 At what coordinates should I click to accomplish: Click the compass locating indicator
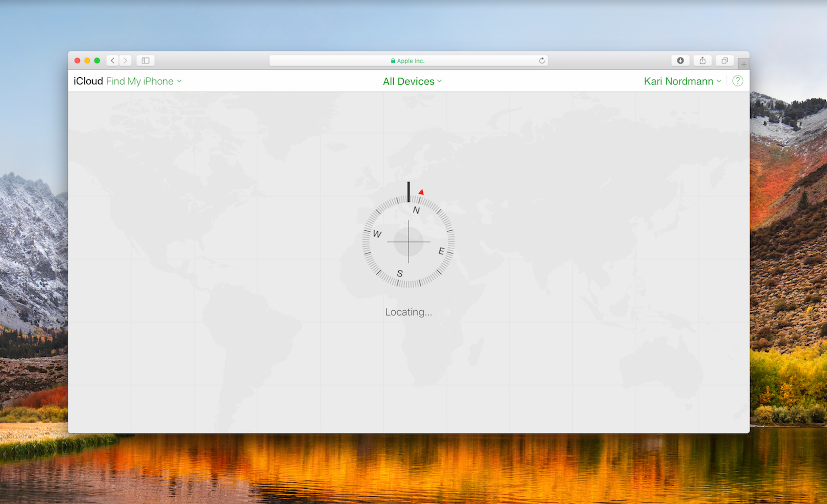[x=409, y=242]
